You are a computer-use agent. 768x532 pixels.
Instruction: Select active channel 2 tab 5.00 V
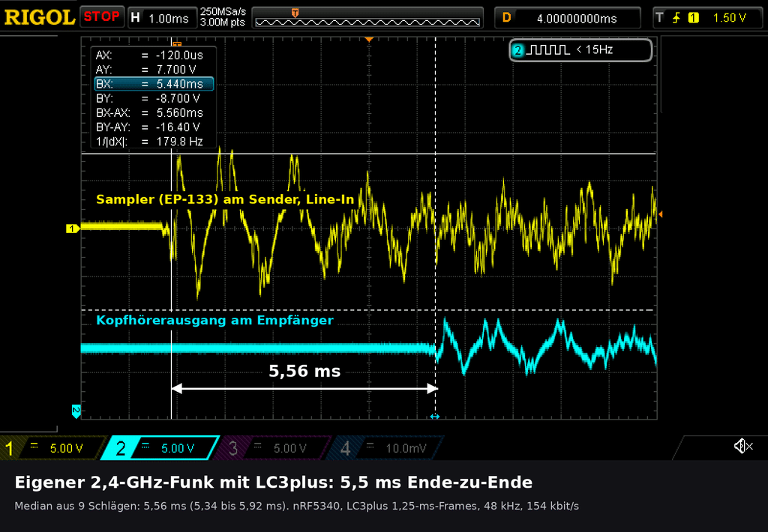pyautogui.click(x=159, y=448)
